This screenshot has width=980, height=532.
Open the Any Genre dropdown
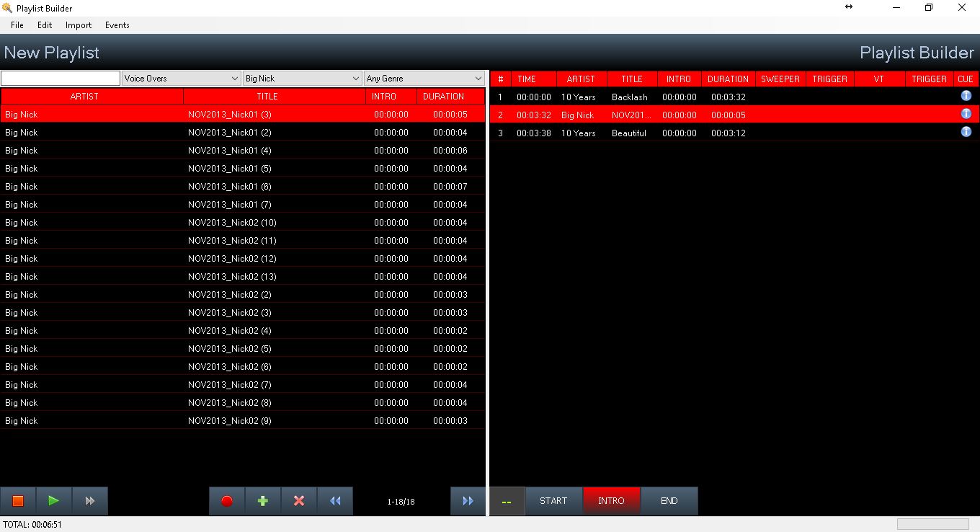(x=424, y=79)
